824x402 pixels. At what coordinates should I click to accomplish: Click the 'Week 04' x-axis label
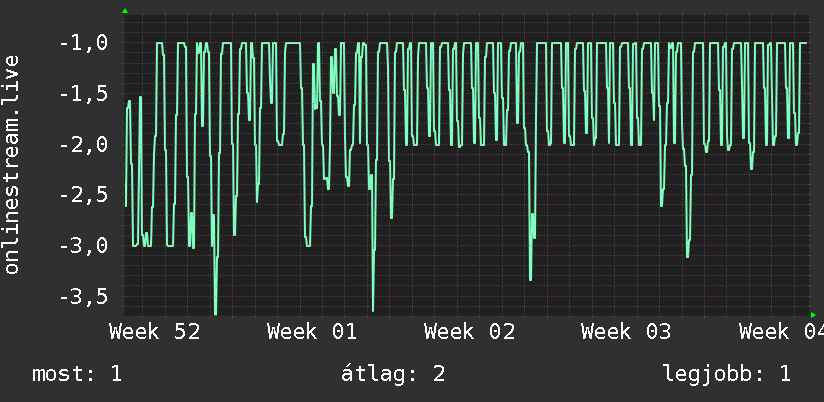pos(781,332)
